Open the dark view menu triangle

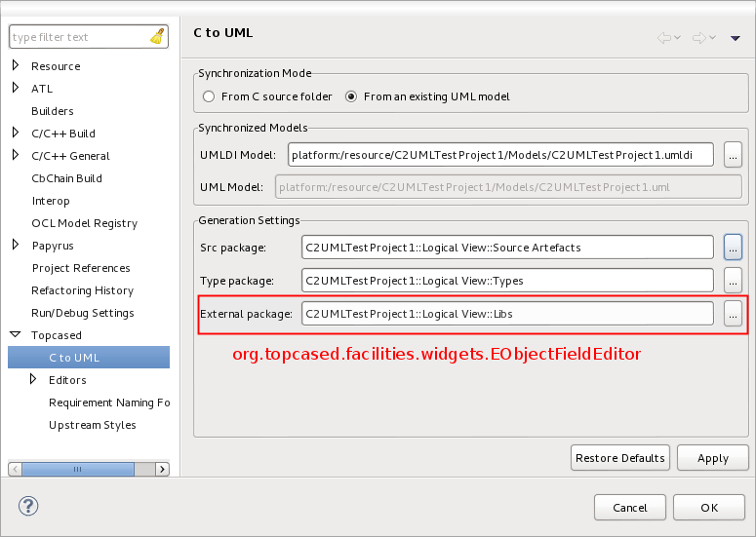[735, 38]
